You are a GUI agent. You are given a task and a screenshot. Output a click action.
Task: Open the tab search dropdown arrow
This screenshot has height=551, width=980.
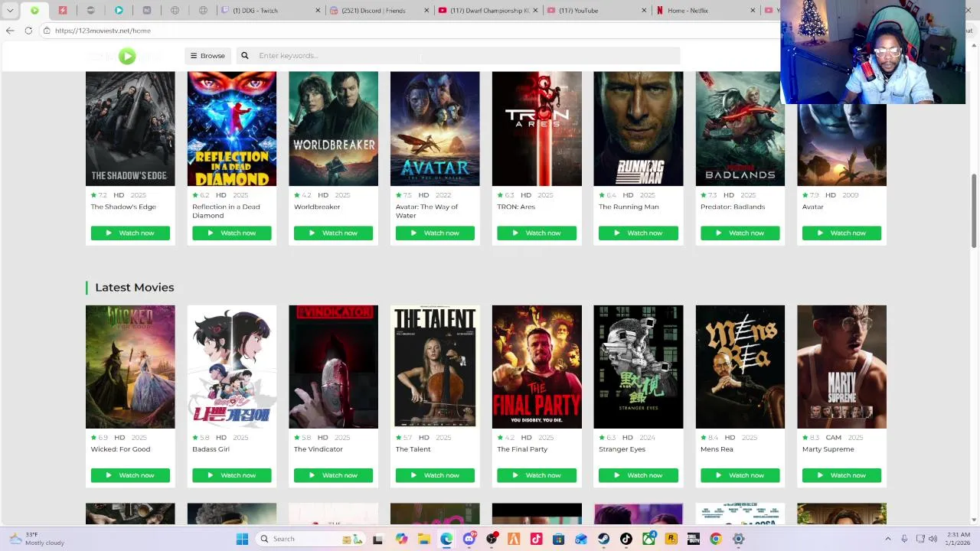(10, 11)
